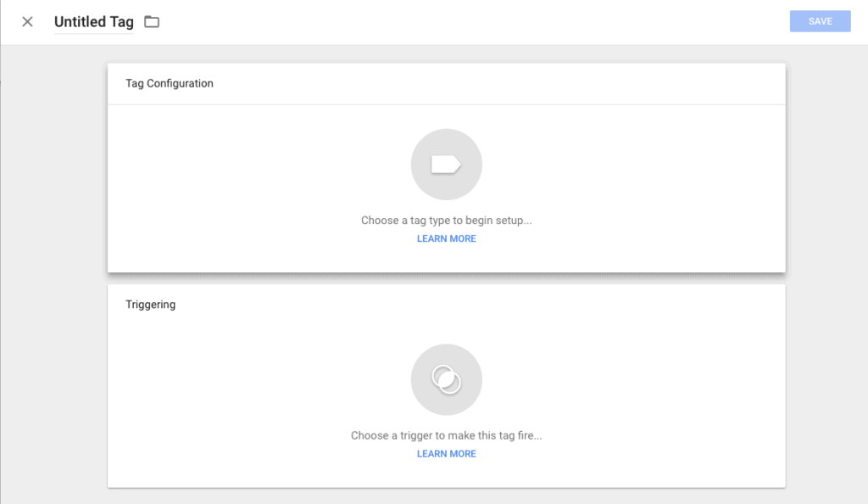Click the Tag Configuration heading

[x=169, y=83]
